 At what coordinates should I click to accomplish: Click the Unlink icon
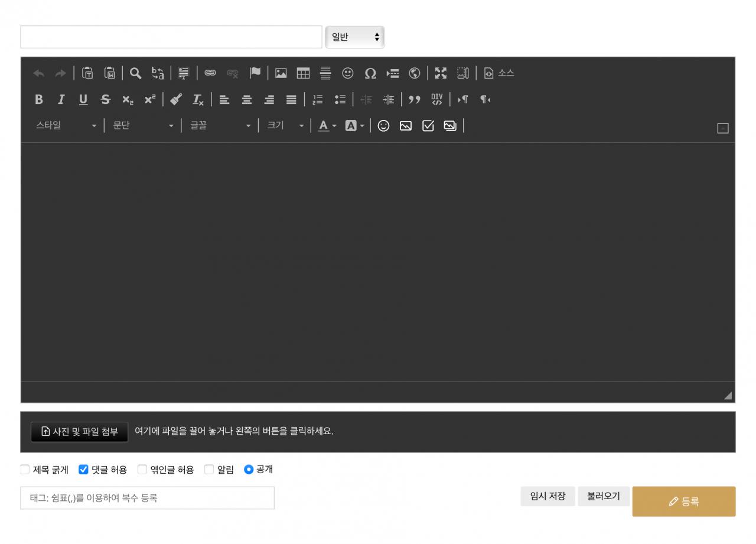232,73
